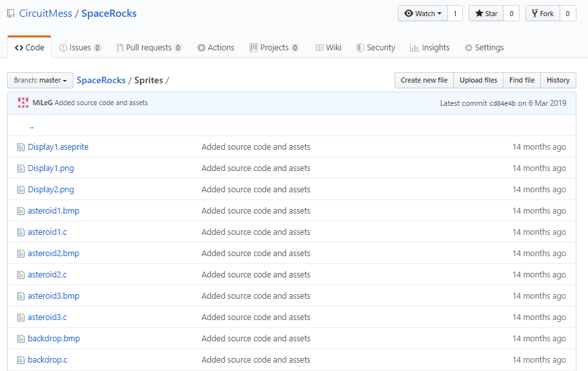This screenshot has width=588, height=371.
Task: Click the file icon next to Display1.png
Action: [x=21, y=168]
